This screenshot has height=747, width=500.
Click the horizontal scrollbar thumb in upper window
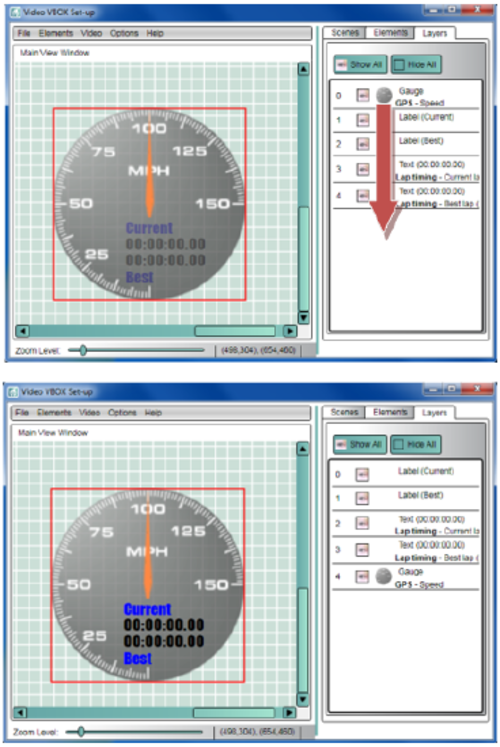pyautogui.click(x=235, y=331)
